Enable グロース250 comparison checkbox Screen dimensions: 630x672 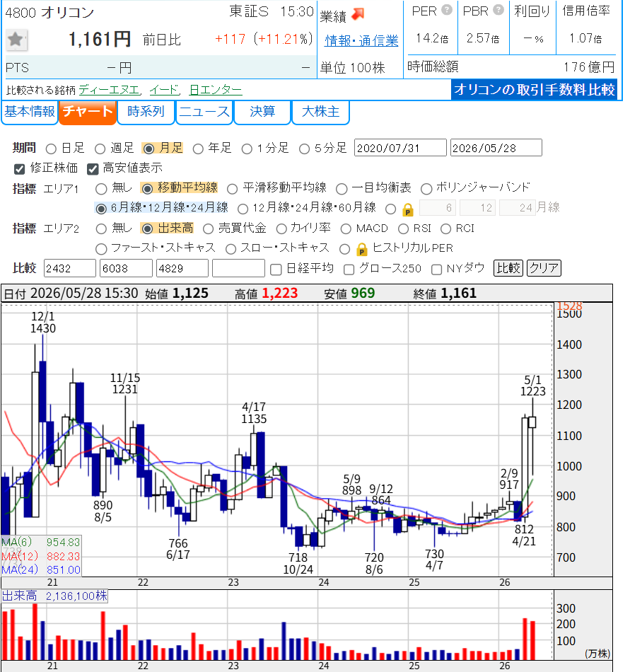click(x=349, y=269)
